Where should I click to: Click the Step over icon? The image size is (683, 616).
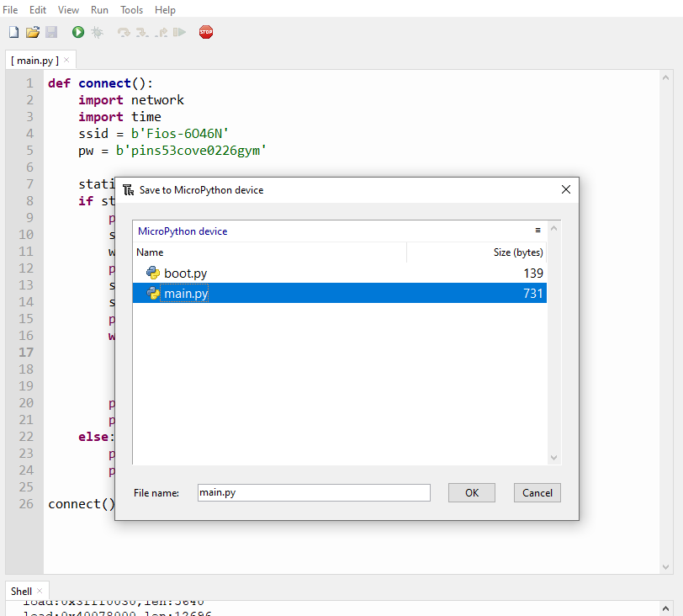pos(124,32)
